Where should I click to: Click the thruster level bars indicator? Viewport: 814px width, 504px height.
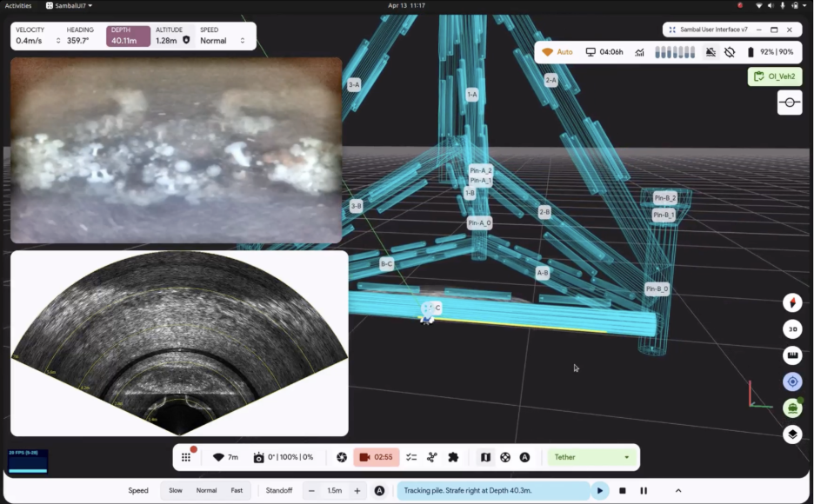(x=674, y=52)
